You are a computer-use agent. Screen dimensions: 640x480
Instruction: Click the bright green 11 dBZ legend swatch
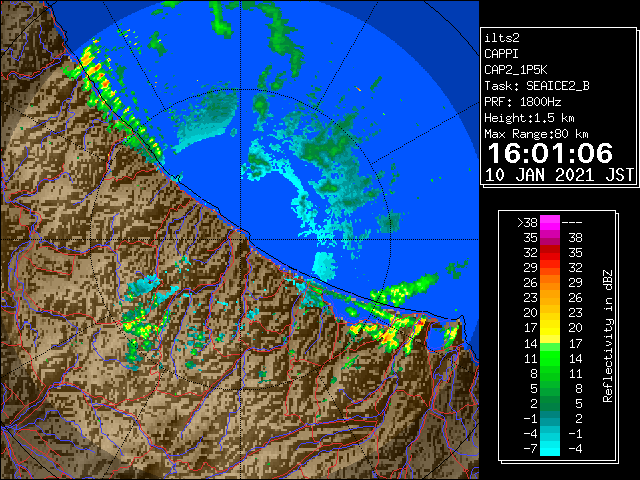point(550,358)
